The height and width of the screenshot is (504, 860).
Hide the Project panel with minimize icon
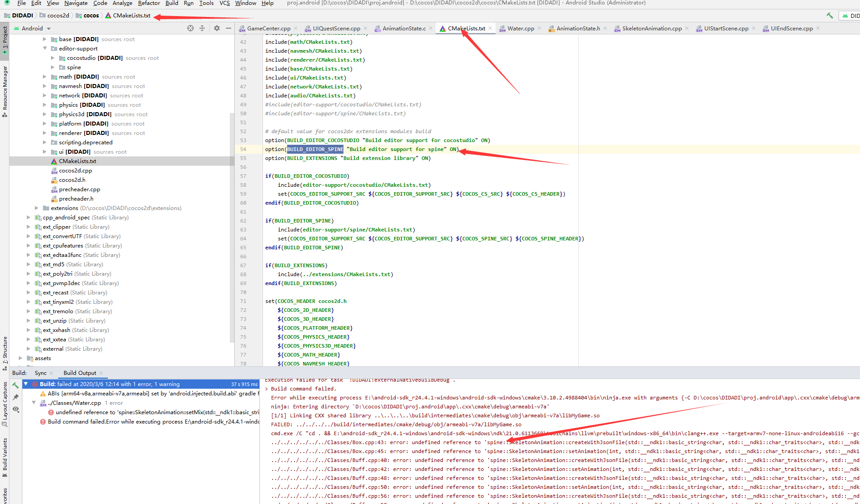(x=229, y=28)
